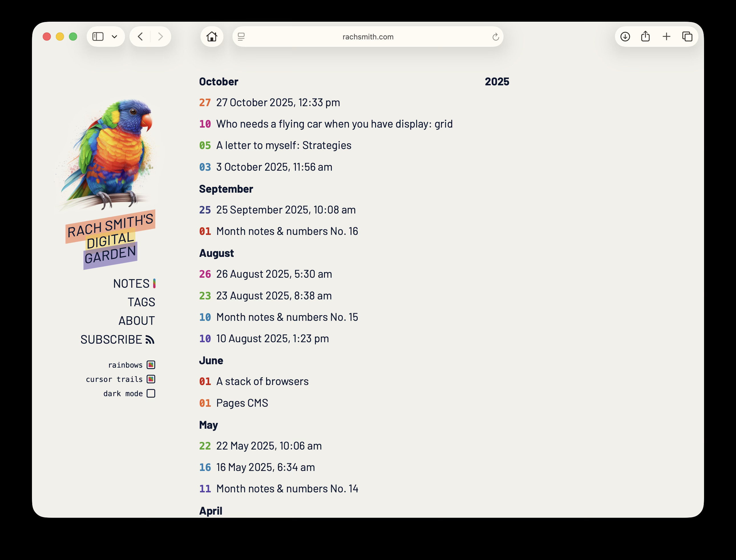Open the ABOUT navigation item
The height and width of the screenshot is (560, 736).
pyautogui.click(x=137, y=321)
